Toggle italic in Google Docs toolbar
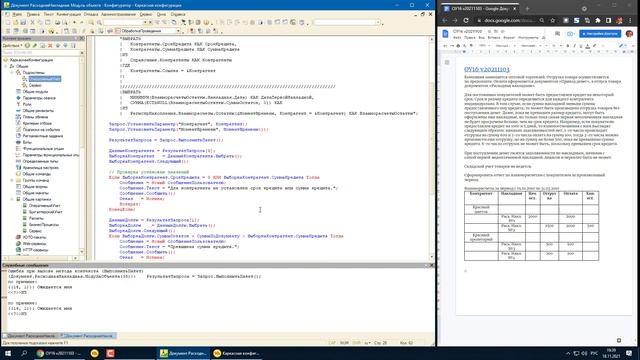640x360 pixels. point(574,46)
